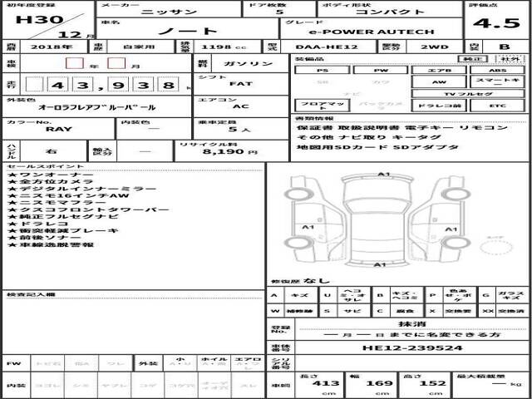The width and height of the screenshot is (532, 399).
Task: Select the AW equipment box
Action: point(439,81)
